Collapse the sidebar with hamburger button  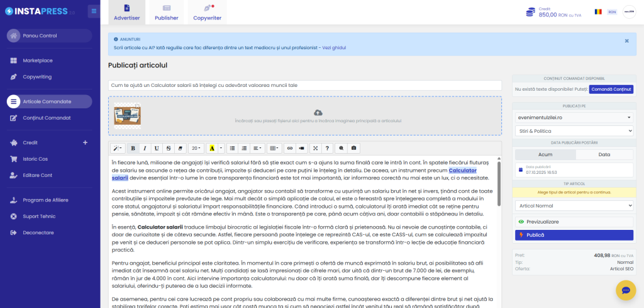pyautogui.click(x=93, y=11)
